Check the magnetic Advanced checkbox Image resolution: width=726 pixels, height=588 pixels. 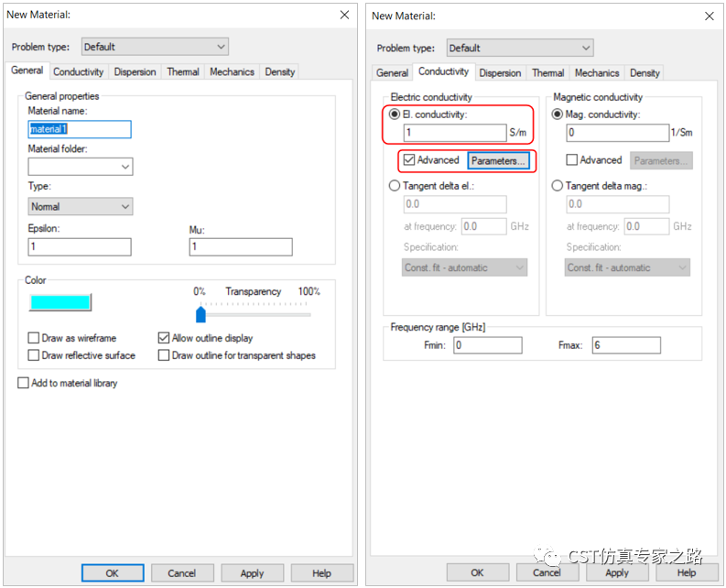[x=572, y=160]
